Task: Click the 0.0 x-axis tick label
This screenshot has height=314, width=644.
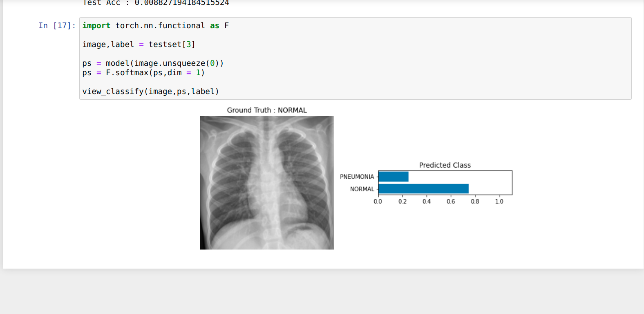Action: (x=378, y=202)
